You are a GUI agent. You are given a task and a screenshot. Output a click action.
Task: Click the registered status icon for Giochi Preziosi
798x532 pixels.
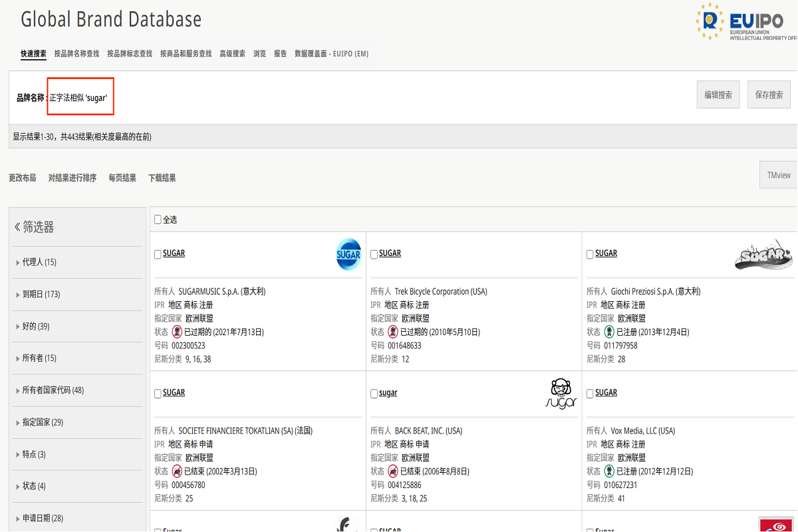click(x=609, y=332)
